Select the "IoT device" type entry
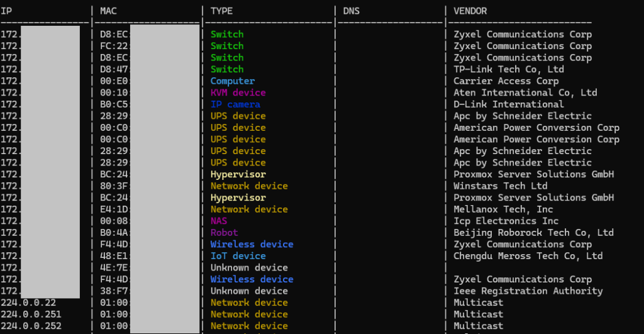The image size is (644, 334). tap(238, 256)
